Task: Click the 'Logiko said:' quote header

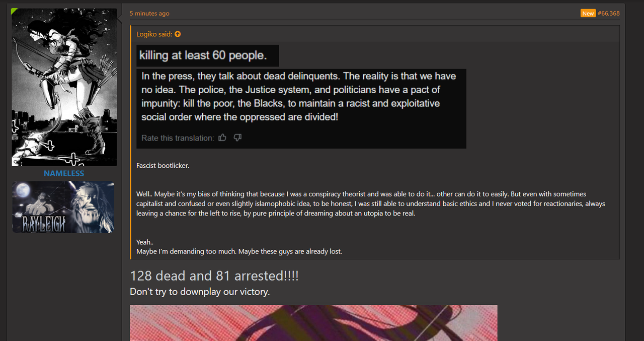Action: (x=154, y=34)
